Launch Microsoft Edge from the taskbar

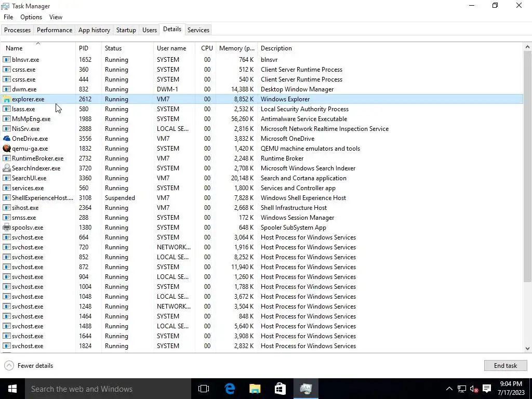[230, 389]
